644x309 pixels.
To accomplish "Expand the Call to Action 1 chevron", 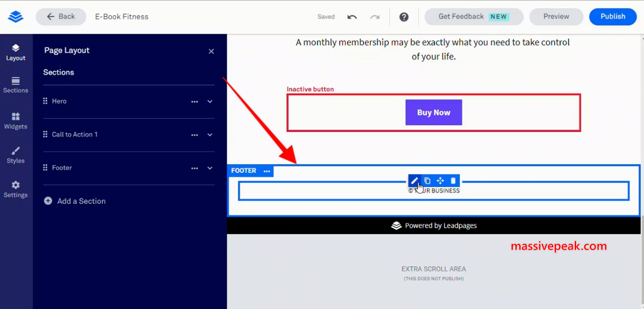I will click(210, 135).
